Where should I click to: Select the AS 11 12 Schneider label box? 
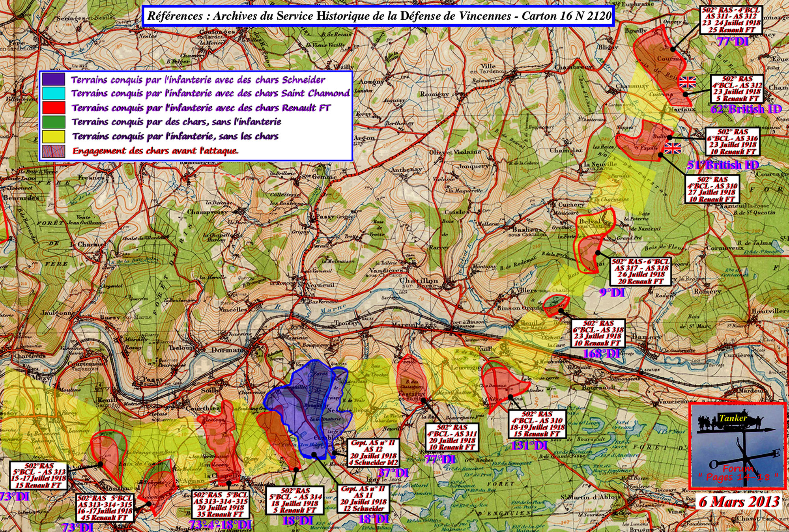pyautogui.click(x=363, y=498)
